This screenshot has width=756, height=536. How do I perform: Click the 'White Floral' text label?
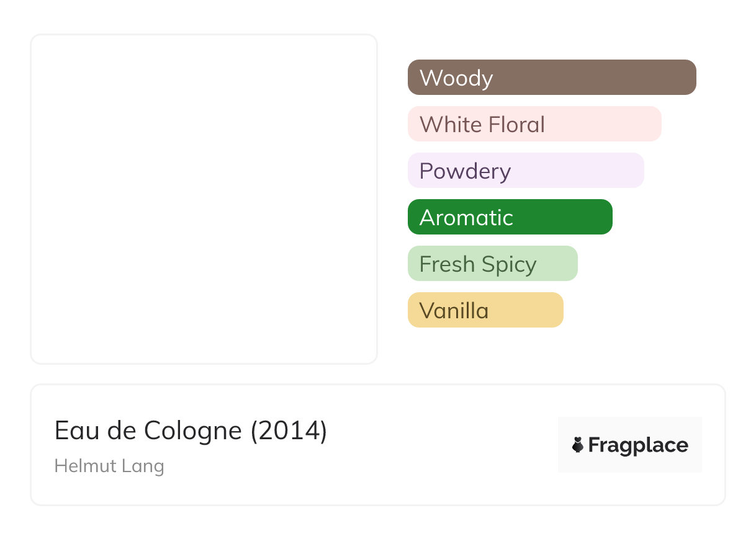click(x=482, y=125)
